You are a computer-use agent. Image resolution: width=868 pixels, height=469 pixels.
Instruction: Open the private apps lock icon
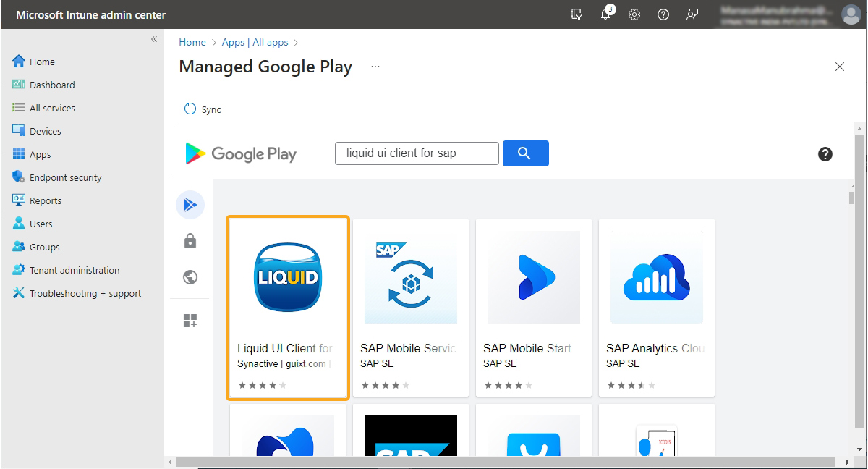coord(190,241)
